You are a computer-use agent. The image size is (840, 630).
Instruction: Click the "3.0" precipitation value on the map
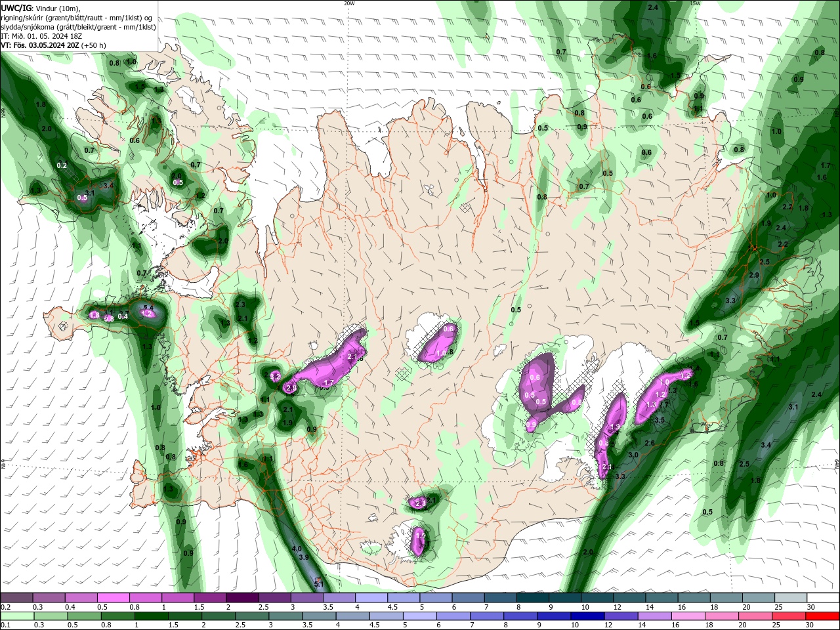(x=633, y=455)
